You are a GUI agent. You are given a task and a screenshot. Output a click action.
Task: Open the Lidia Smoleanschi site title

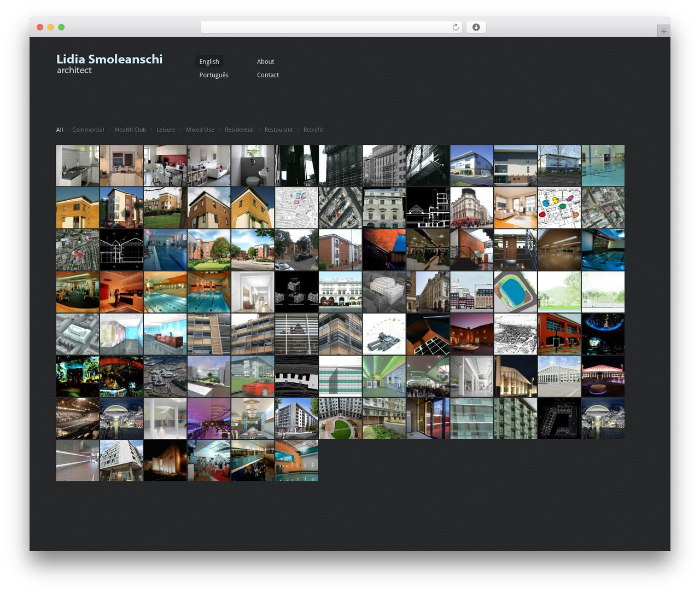(x=109, y=59)
